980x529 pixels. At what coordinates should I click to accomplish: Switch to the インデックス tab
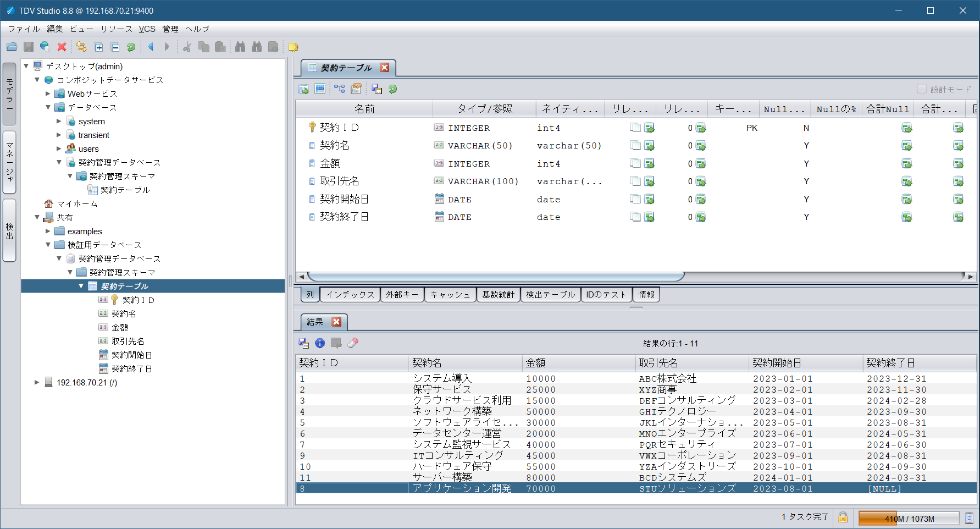pyautogui.click(x=350, y=295)
